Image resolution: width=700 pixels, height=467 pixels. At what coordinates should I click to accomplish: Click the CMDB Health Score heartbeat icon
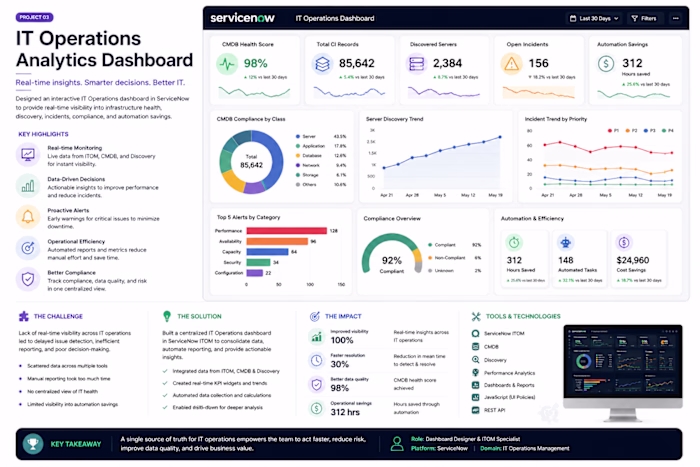(227, 64)
